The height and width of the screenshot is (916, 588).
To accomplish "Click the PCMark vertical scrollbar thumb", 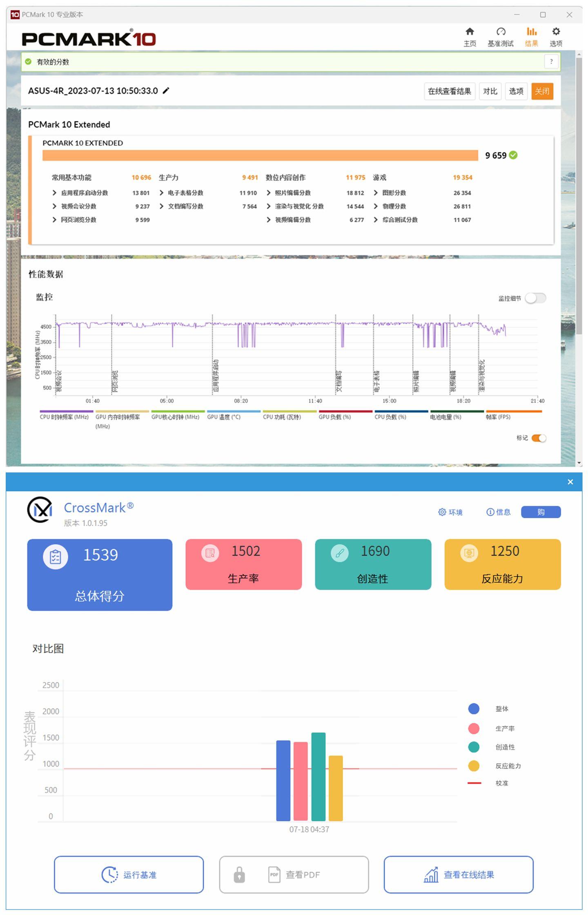I will click(579, 196).
